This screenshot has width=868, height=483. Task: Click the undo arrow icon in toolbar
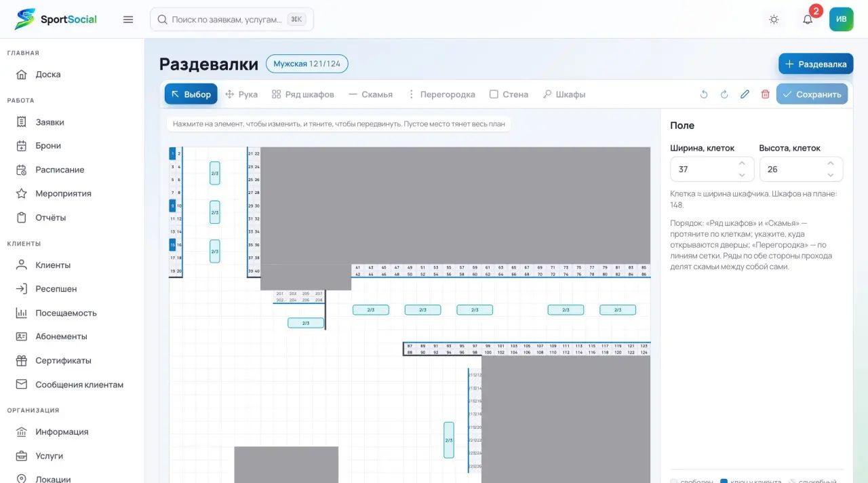click(x=704, y=94)
